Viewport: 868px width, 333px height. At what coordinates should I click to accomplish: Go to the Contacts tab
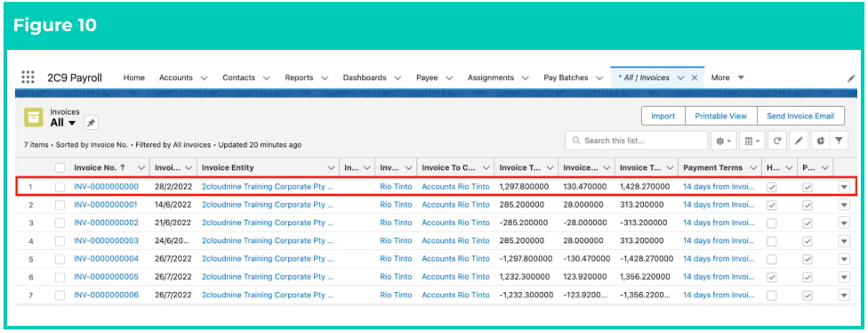click(x=238, y=78)
